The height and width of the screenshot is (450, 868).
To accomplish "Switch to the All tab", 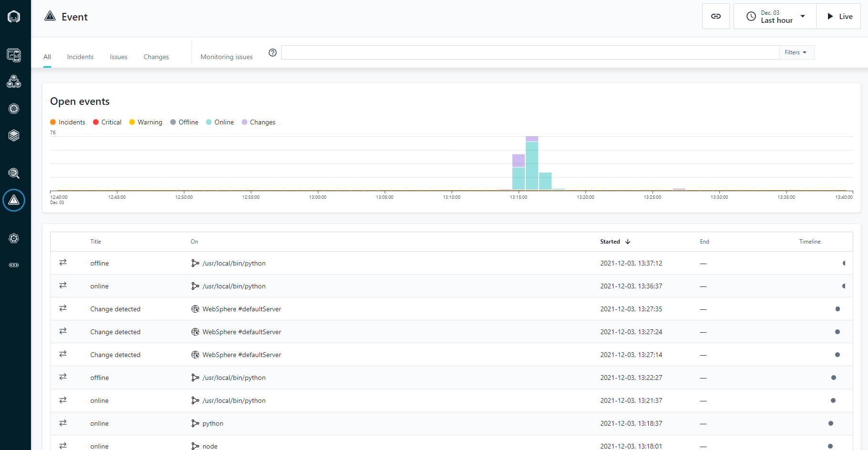I will (47, 57).
